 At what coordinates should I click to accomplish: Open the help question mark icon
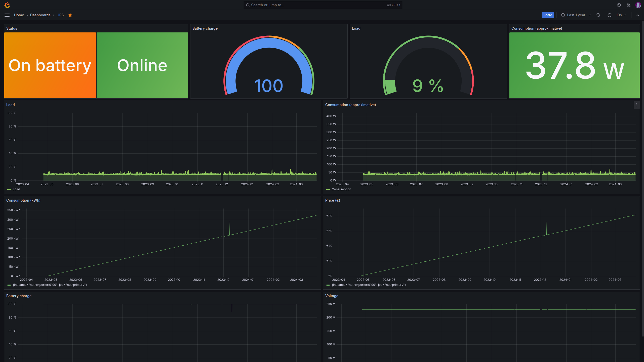click(x=619, y=5)
